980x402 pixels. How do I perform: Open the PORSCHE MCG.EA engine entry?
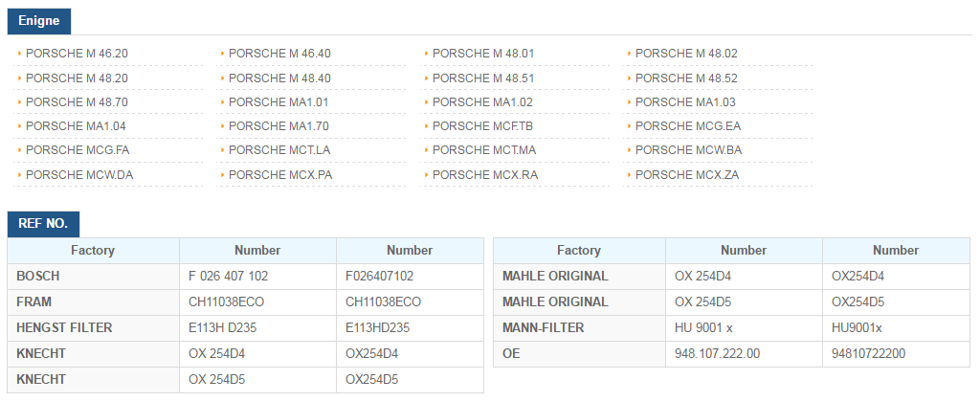[687, 126]
